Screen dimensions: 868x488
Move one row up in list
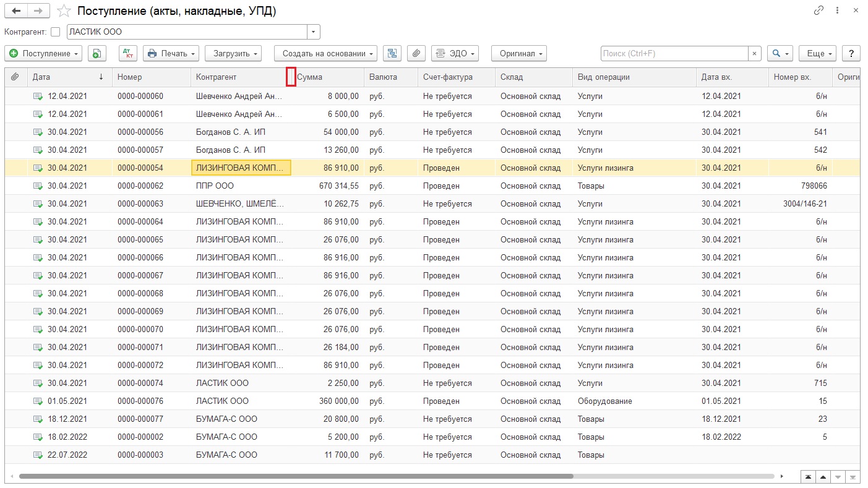coord(823,477)
